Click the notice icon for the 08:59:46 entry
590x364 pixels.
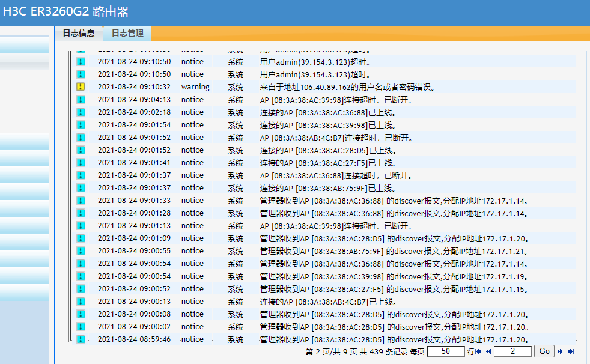click(81, 339)
